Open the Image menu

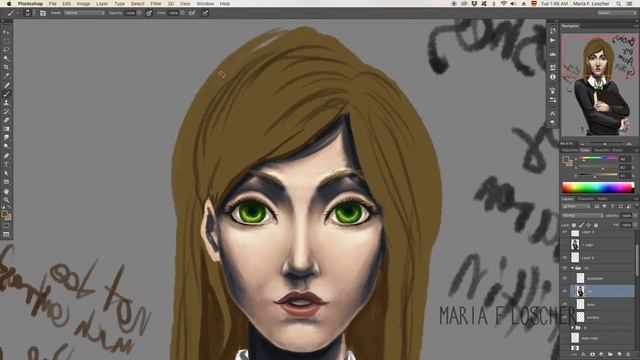pyautogui.click(x=83, y=4)
